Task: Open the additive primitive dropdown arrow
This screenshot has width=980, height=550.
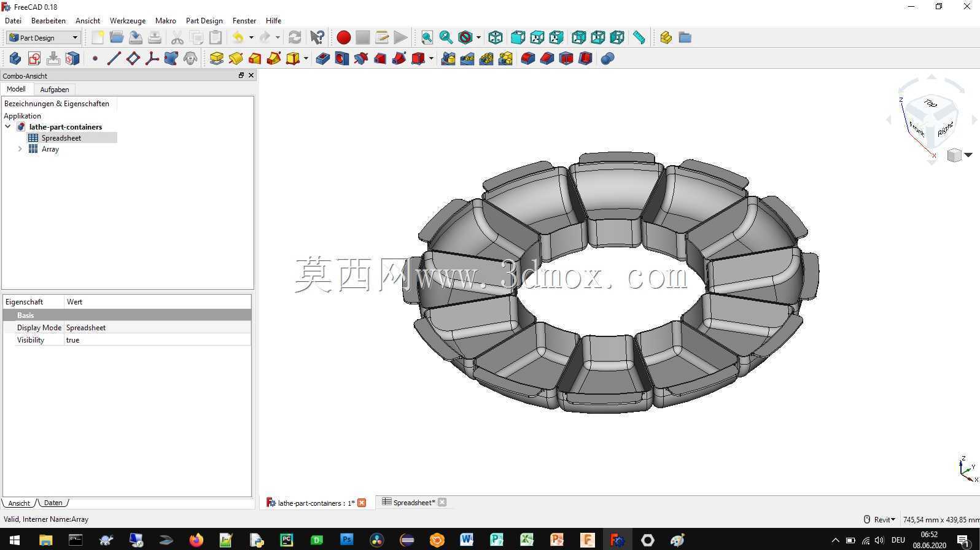Action: (x=306, y=58)
